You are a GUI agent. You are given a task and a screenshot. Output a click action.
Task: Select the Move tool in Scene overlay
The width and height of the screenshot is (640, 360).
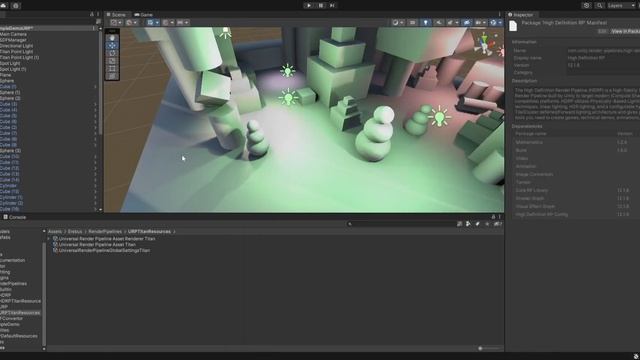(x=112, y=45)
